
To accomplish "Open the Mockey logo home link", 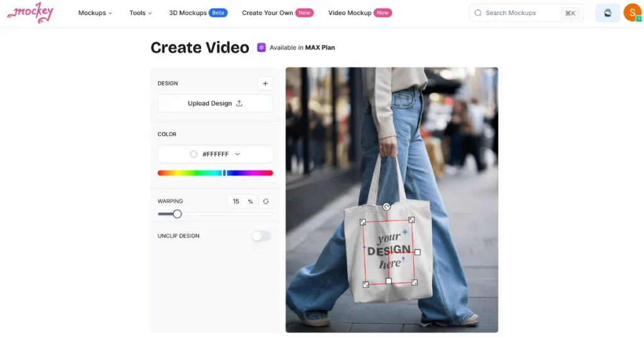I will [30, 13].
